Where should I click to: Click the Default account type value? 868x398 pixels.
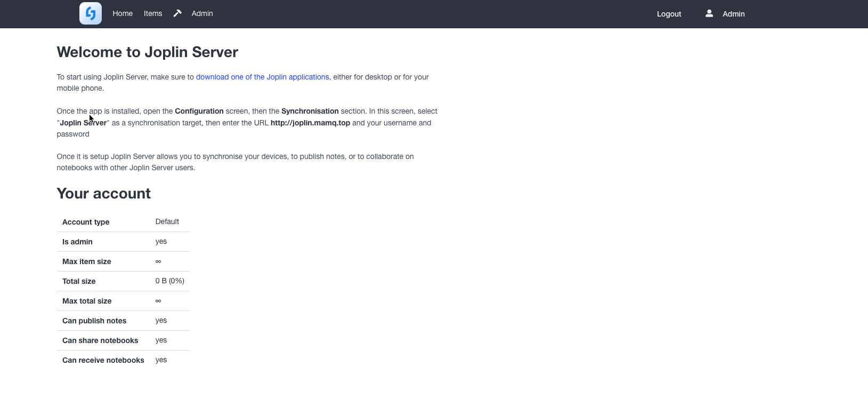click(167, 221)
